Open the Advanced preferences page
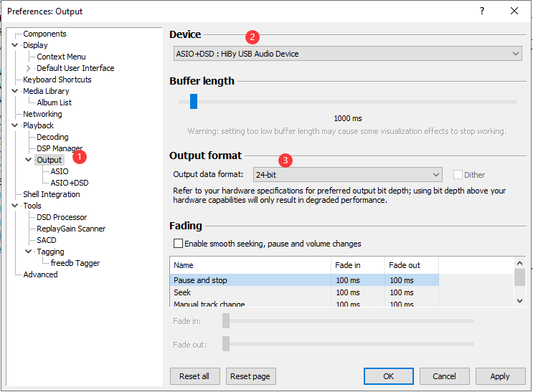The width and height of the screenshot is (533, 392). (40, 274)
